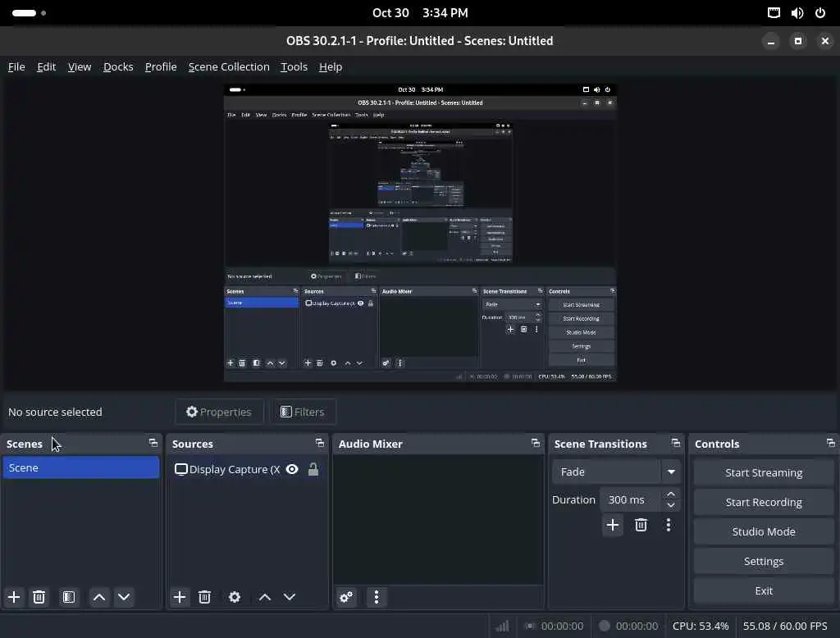Open source properties gear in Sources dock

235,597
